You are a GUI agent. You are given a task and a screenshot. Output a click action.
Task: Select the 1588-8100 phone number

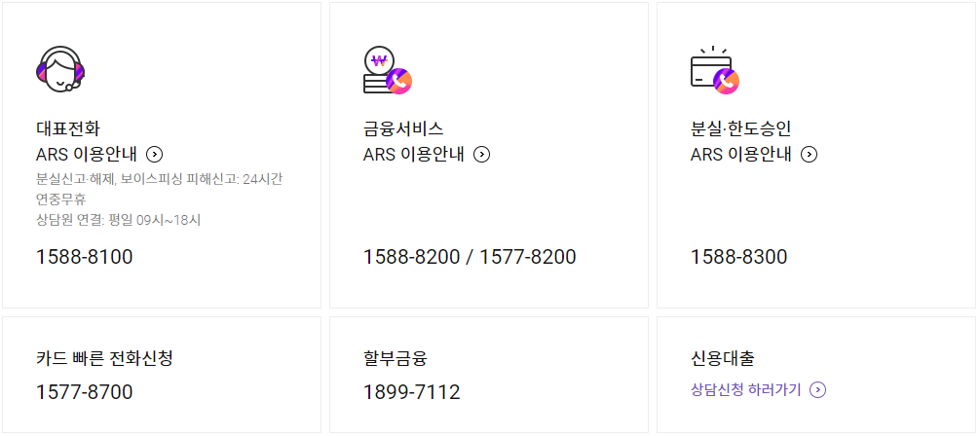pos(85,257)
